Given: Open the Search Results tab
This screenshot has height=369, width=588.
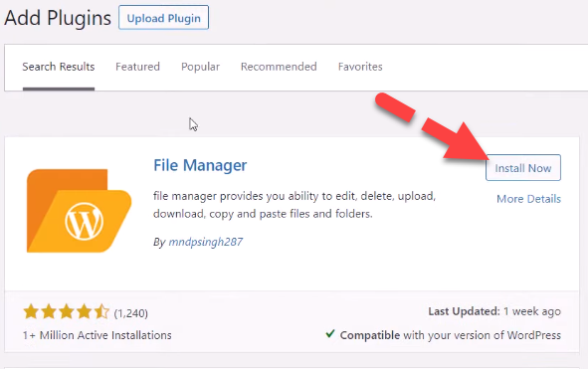Looking at the screenshot, I should [x=59, y=67].
